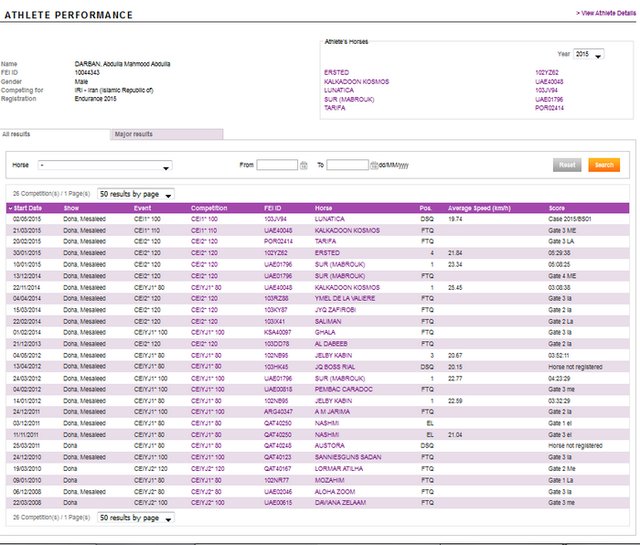640x545 pixels.
Task: Open LUNATICA in Athlete's Horses list
Action: tap(339, 91)
